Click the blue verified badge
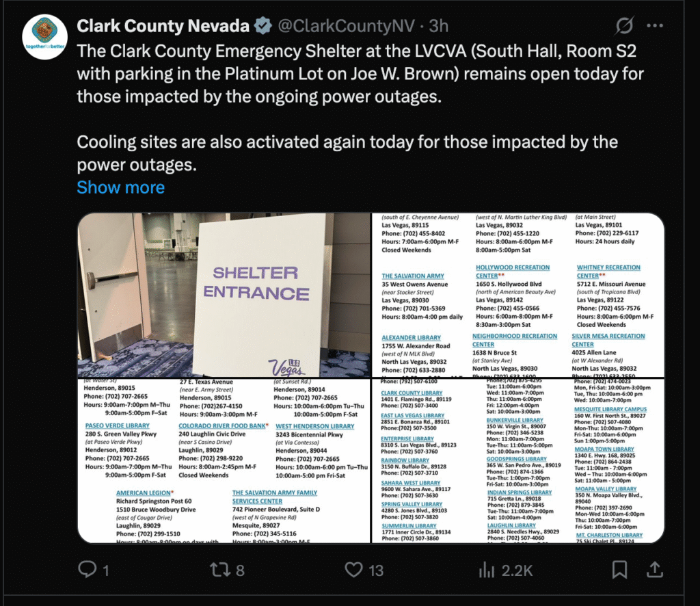The width and height of the screenshot is (700, 606). [263, 26]
